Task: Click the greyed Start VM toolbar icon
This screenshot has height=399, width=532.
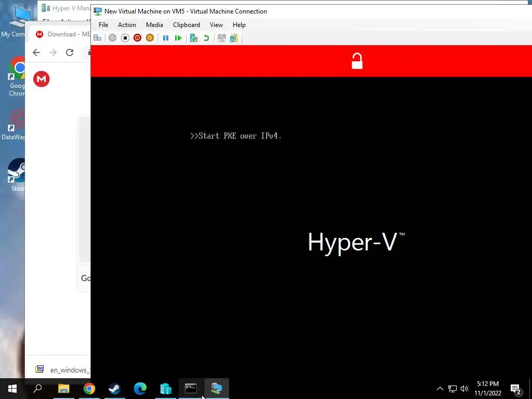Action: pos(112,38)
